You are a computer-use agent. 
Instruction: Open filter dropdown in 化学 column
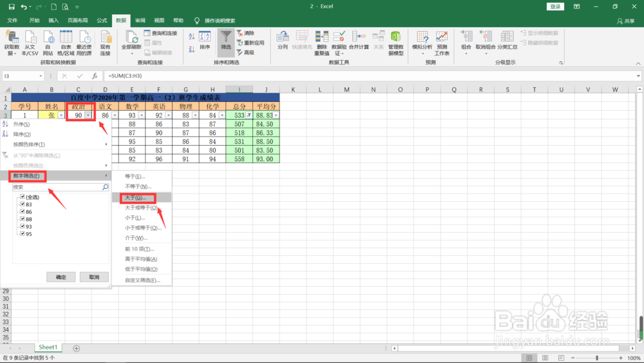[222, 115]
